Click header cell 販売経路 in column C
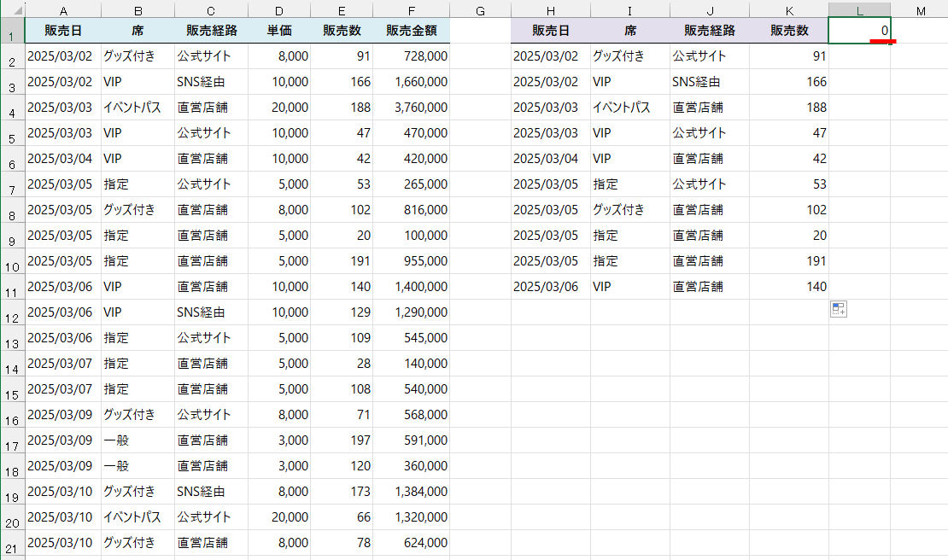 point(211,31)
